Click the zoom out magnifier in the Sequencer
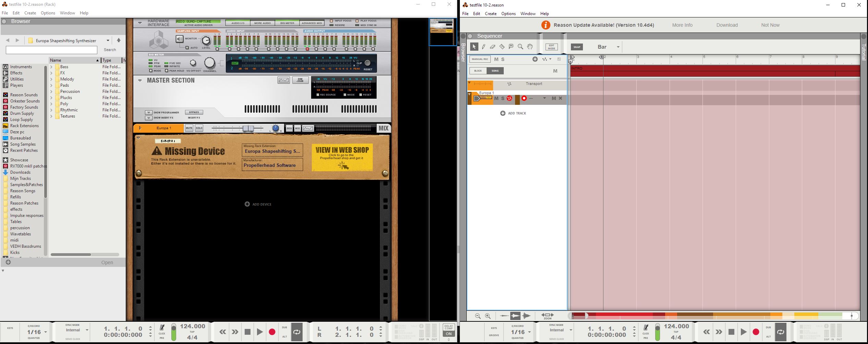This screenshot has height=344, width=868. coord(478,316)
